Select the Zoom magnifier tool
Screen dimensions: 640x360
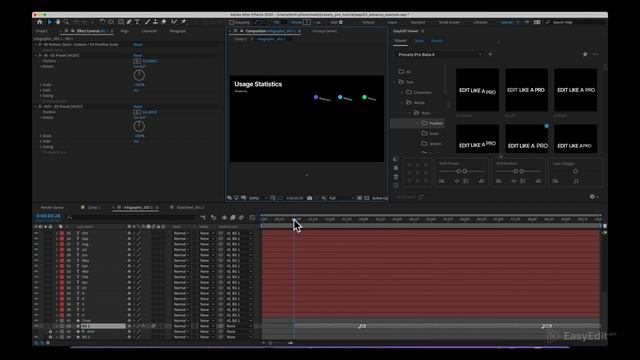point(66,22)
